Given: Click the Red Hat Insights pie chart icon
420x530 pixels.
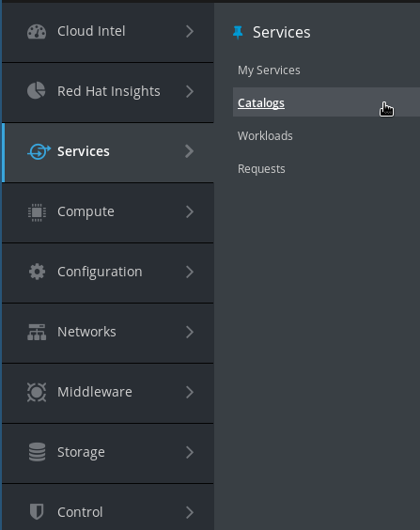Looking at the screenshot, I should [36, 91].
